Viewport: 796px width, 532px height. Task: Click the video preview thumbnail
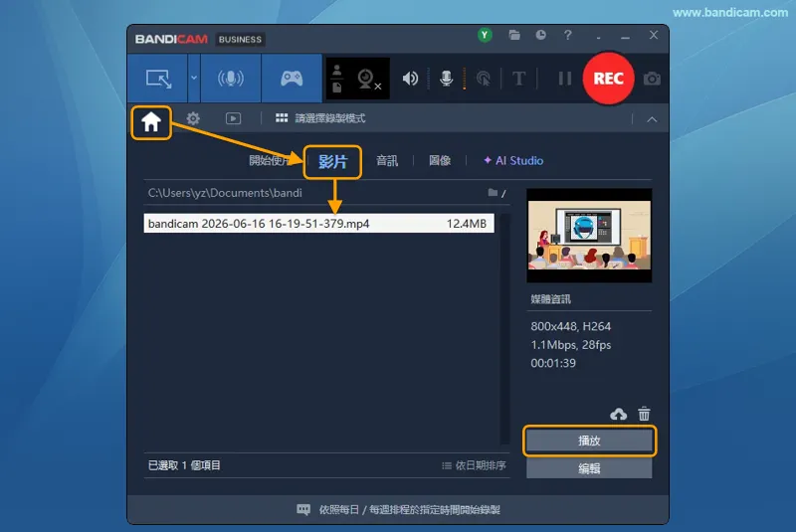coord(589,236)
